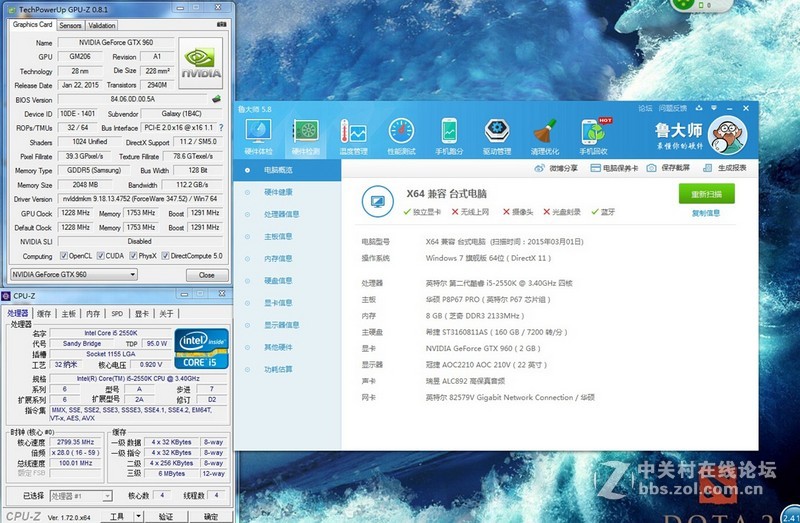Click the Close button in GPU-Z

point(207,275)
